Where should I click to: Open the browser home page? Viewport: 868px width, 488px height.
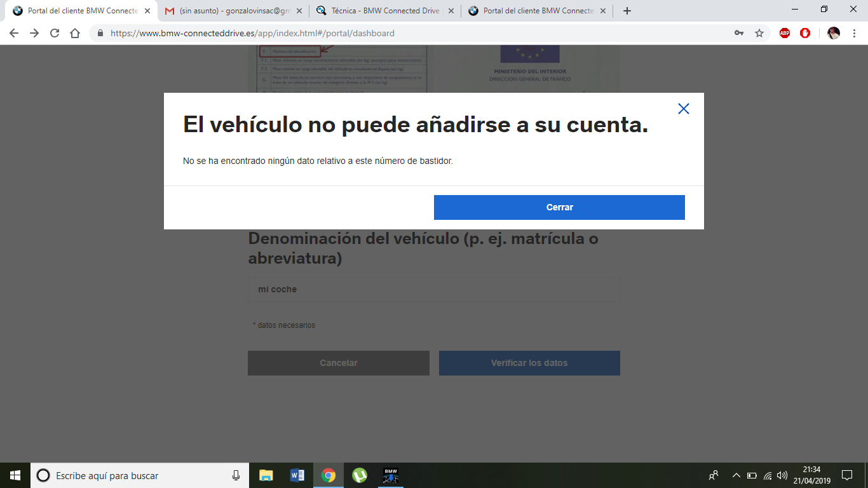[75, 33]
